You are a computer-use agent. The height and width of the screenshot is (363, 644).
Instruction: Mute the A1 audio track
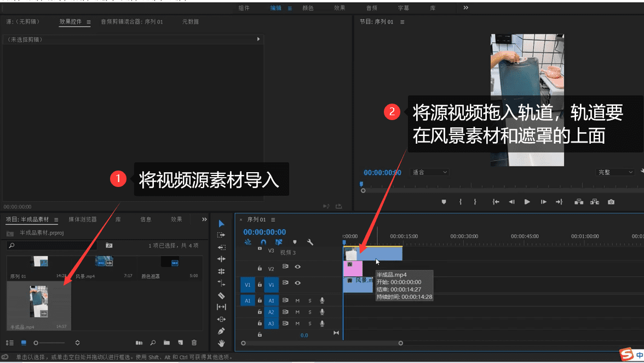pos(297,300)
